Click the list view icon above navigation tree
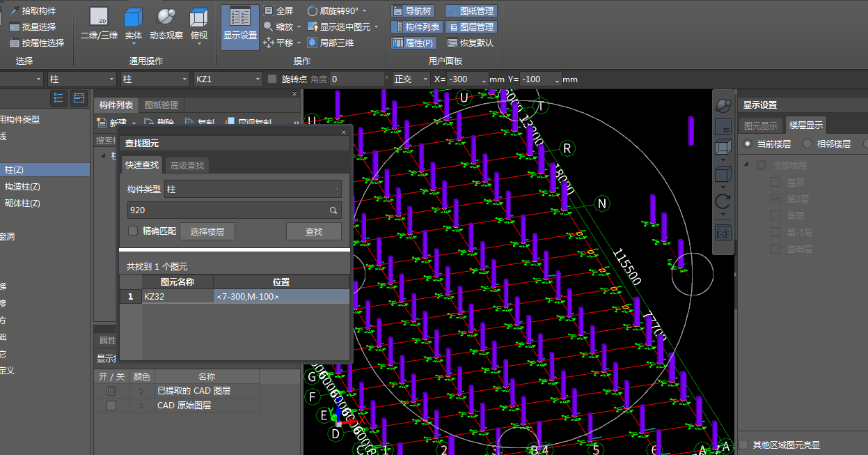Screen dimensions: 868x455 pos(59,98)
